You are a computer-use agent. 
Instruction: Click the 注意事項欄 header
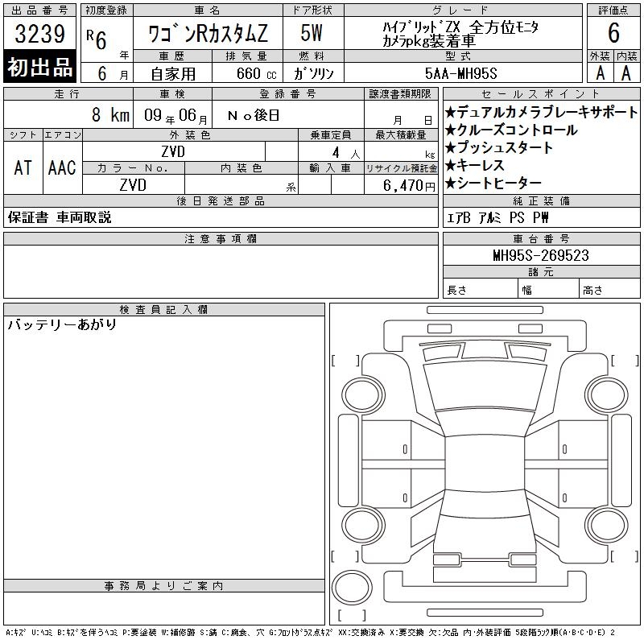coord(221,238)
